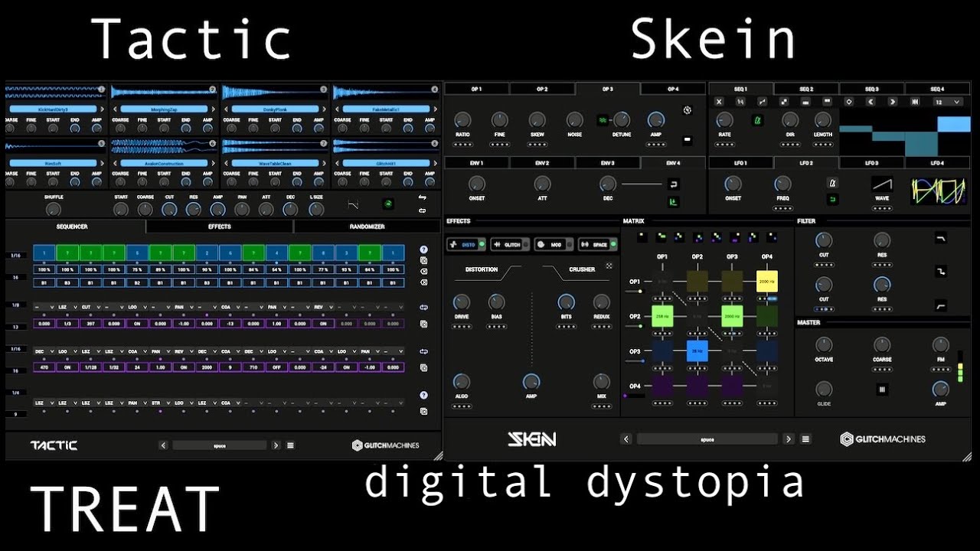
Task: Click the yellow 2000 Hz matrix cell
Action: (x=767, y=282)
